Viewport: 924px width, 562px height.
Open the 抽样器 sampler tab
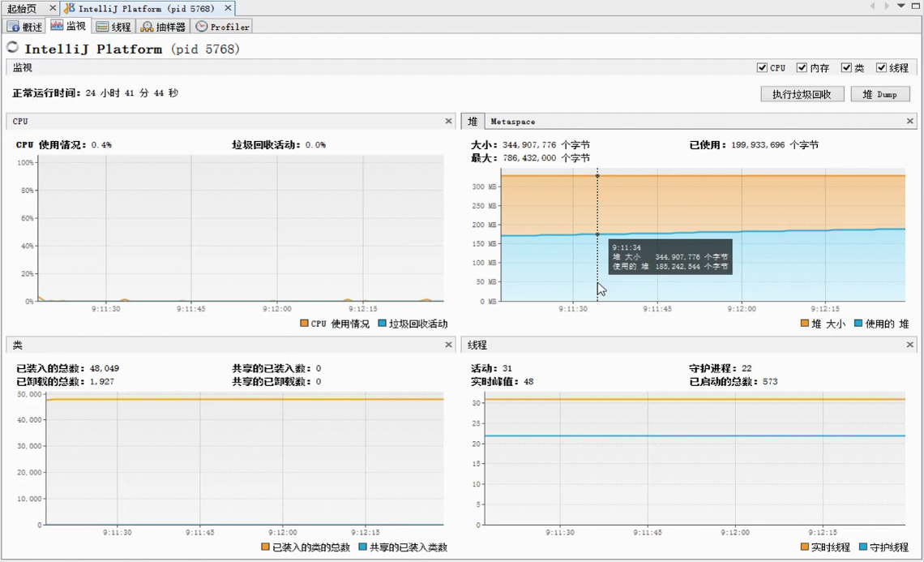tap(163, 27)
